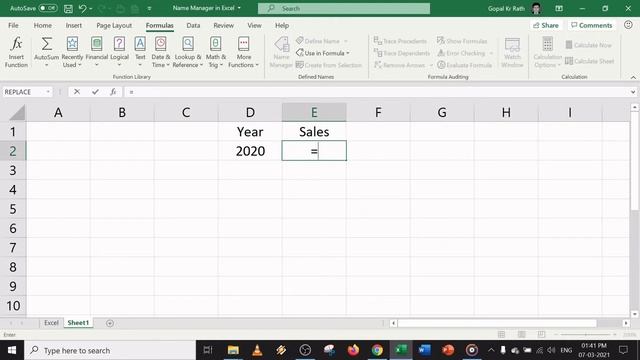Open the Help tab
Viewport: 640px width, 360px height.
pyautogui.click(x=282, y=25)
